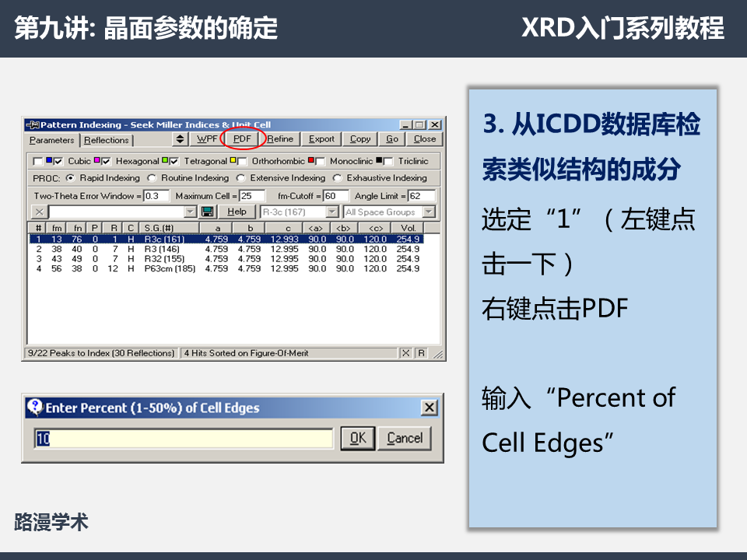Toggle the Hexagonal checkbox

coord(107,162)
